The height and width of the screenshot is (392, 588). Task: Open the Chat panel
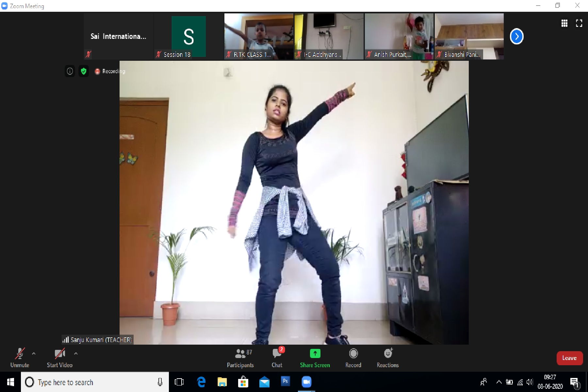coord(277,358)
